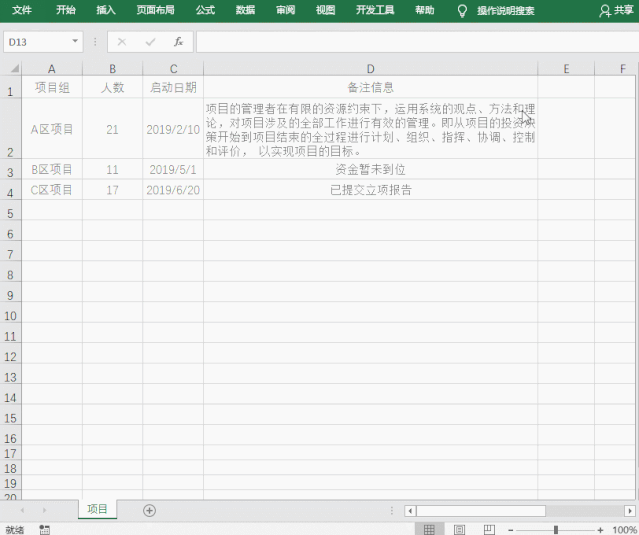Viewport: 639px width, 535px height.
Task: Switch to Page Layout view
Action: pos(459,529)
